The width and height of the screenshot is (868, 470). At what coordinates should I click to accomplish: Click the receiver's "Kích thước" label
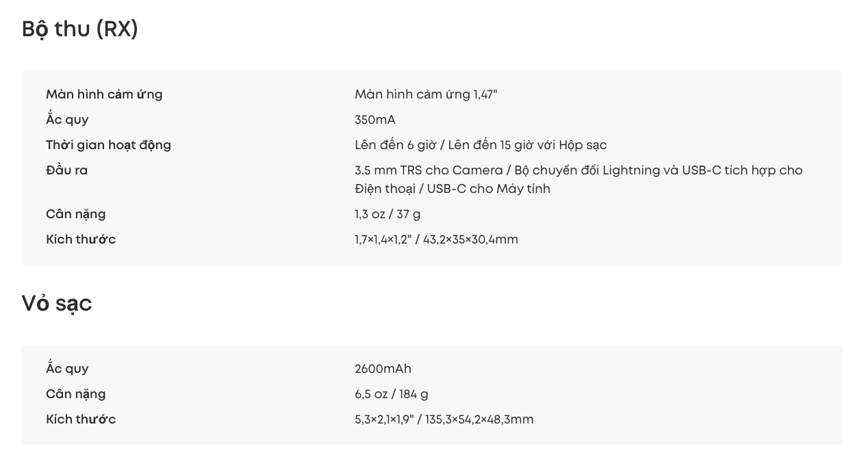(81, 239)
